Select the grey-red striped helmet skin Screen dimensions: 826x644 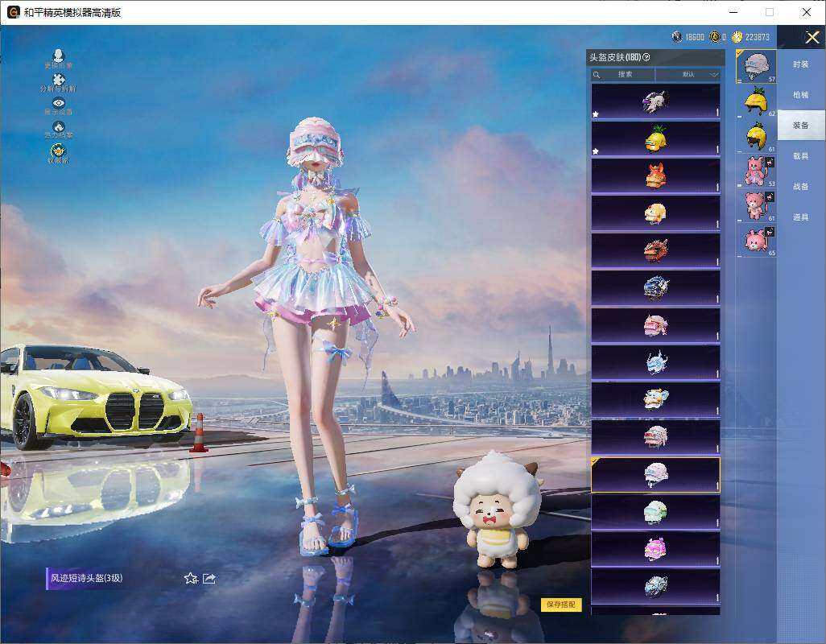(x=655, y=438)
